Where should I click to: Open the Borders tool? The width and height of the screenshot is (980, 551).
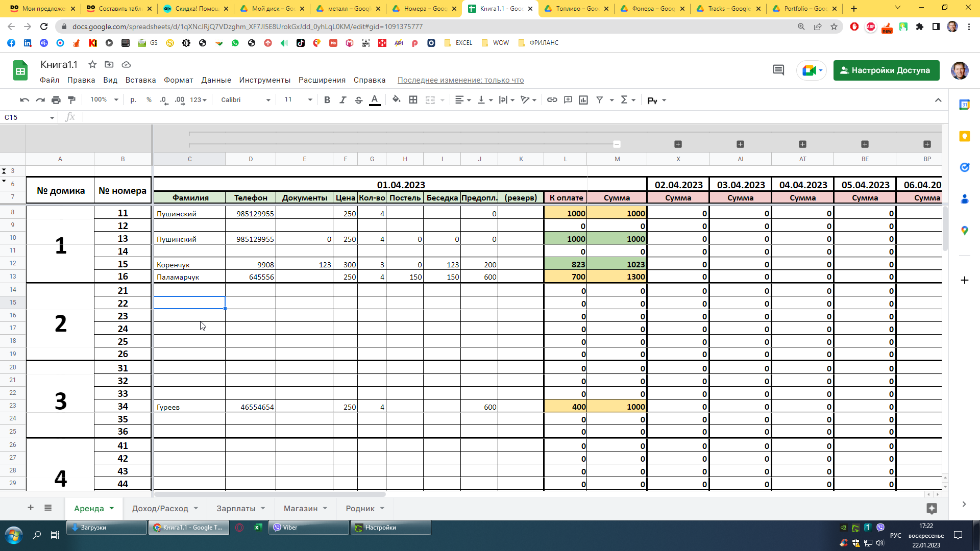[x=413, y=100]
